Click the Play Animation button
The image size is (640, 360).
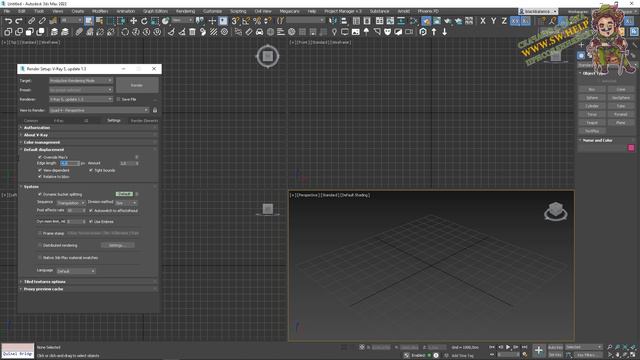tap(508, 347)
